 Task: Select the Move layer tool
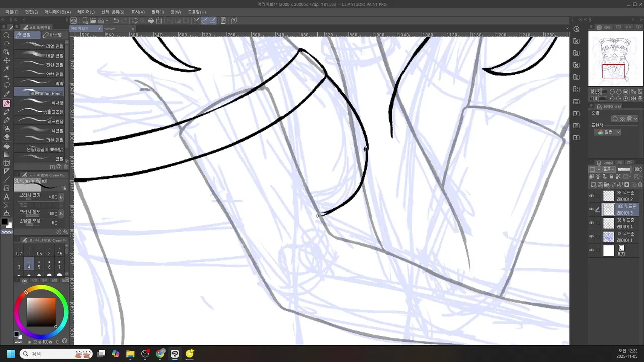click(7, 60)
